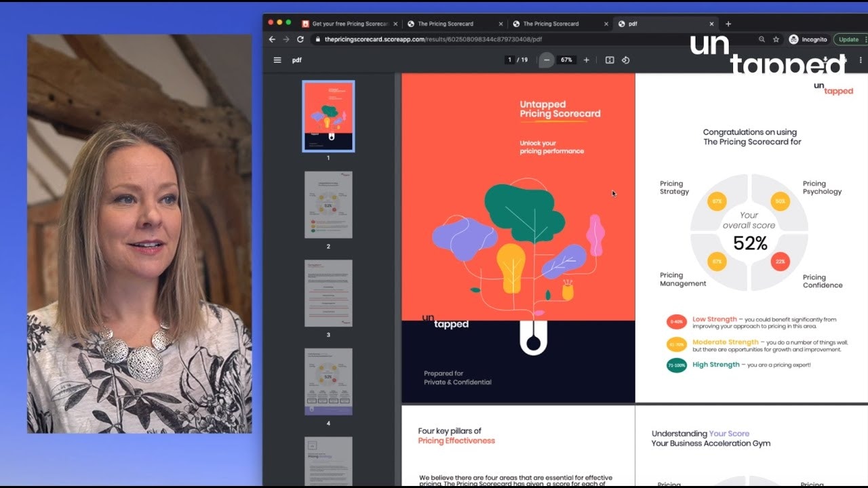Select page 2 thumbnail in sidebar
Image resolution: width=868 pixels, height=488 pixels.
click(328, 205)
